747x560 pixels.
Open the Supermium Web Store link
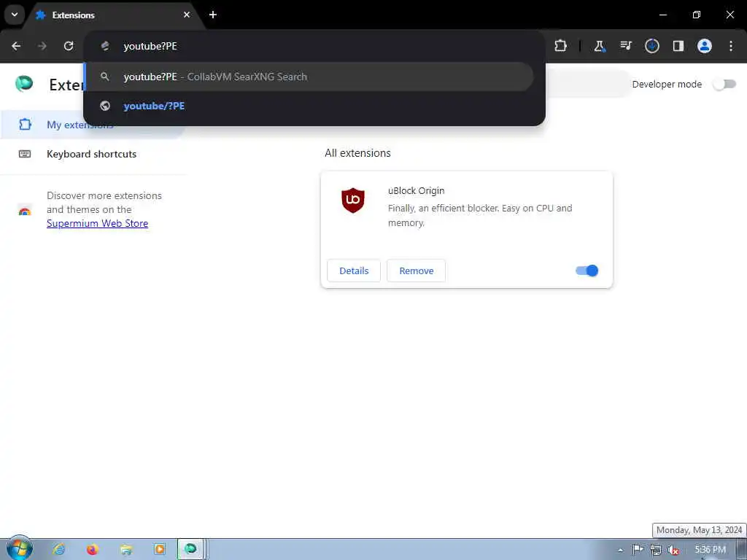(97, 223)
